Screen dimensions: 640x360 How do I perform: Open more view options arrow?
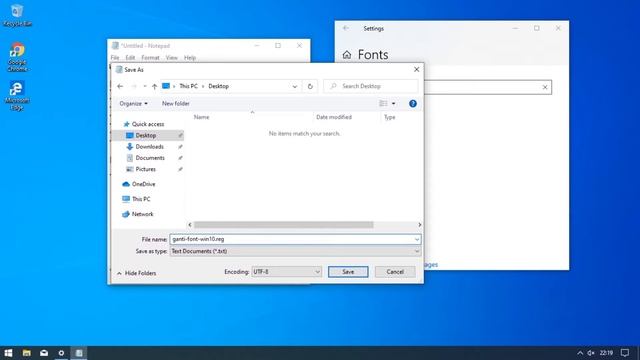coord(393,104)
